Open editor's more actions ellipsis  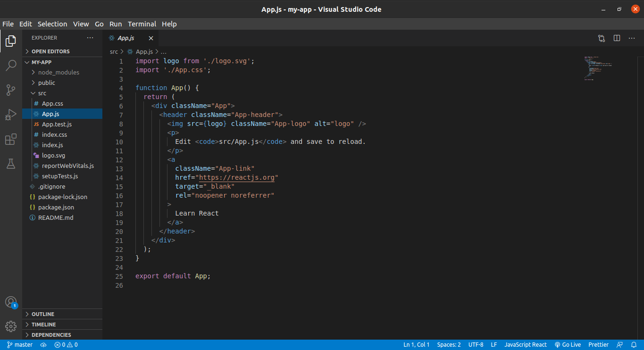(x=632, y=38)
